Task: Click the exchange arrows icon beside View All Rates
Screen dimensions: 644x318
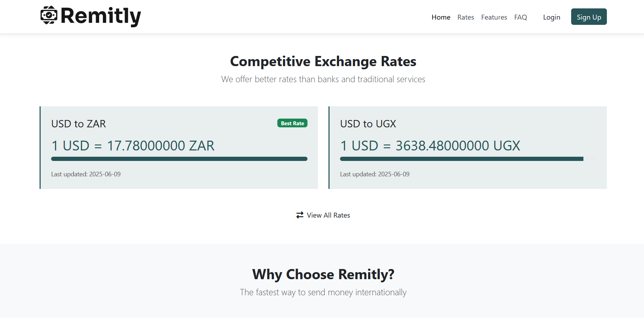Action: [300, 215]
